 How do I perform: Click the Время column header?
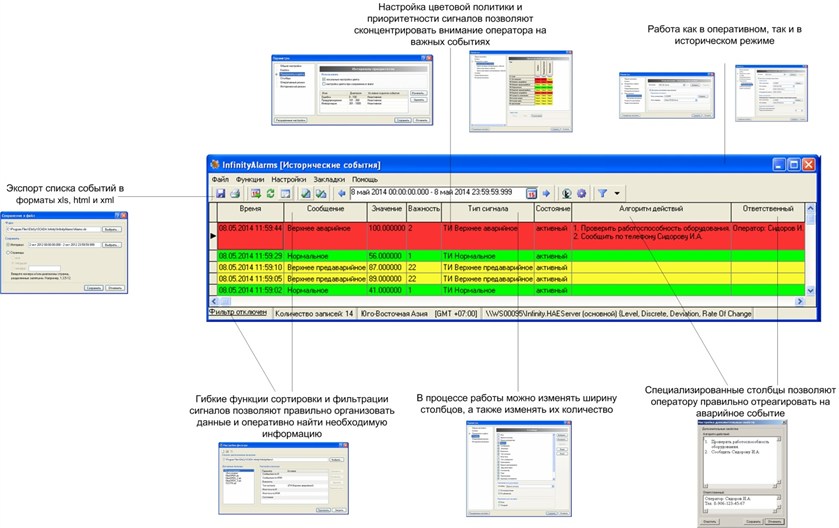[x=251, y=209]
